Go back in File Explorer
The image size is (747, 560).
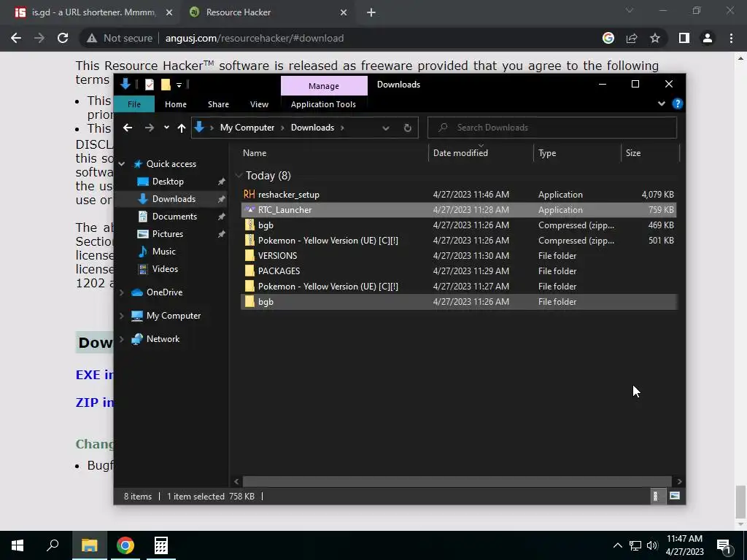pyautogui.click(x=127, y=128)
